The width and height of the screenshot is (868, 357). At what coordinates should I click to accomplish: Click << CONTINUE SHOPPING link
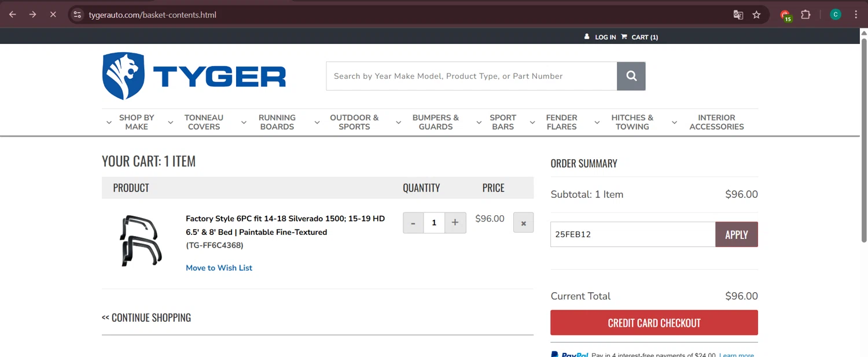[146, 318]
